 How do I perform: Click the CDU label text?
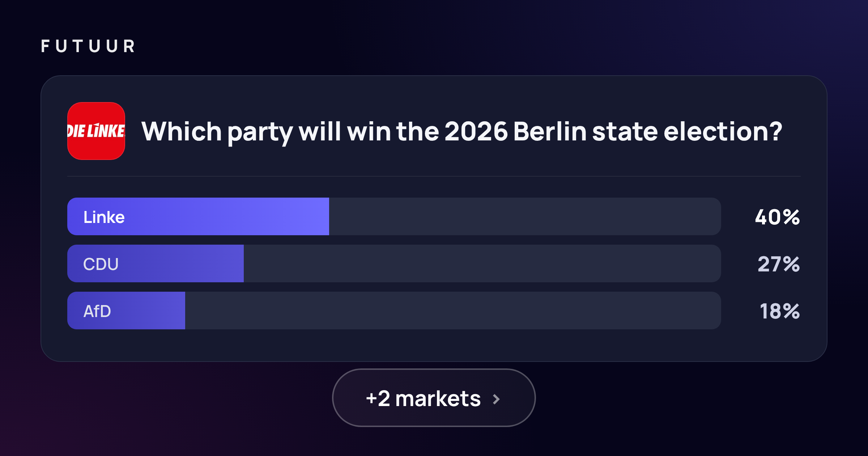click(x=101, y=264)
